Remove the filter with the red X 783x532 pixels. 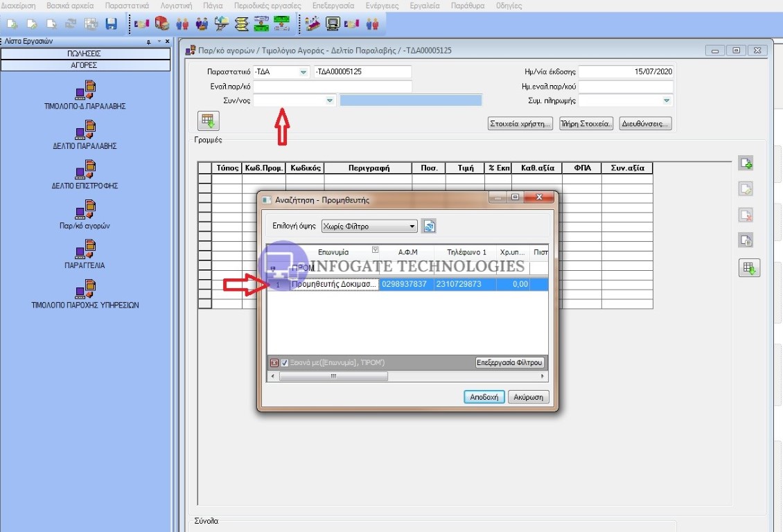tap(274, 363)
